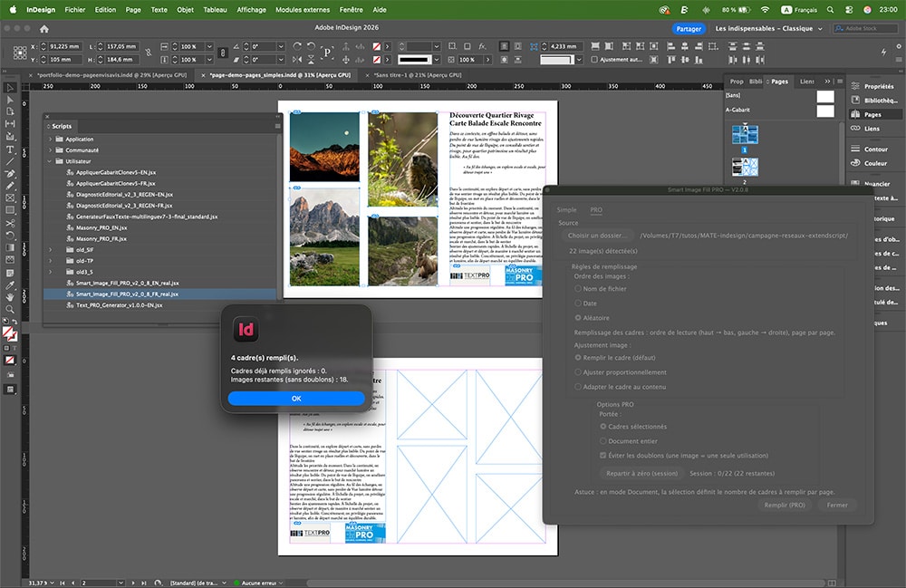Select the Type tool in the toolbox
This screenshot has height=588, width=906.
pos(10,149)
